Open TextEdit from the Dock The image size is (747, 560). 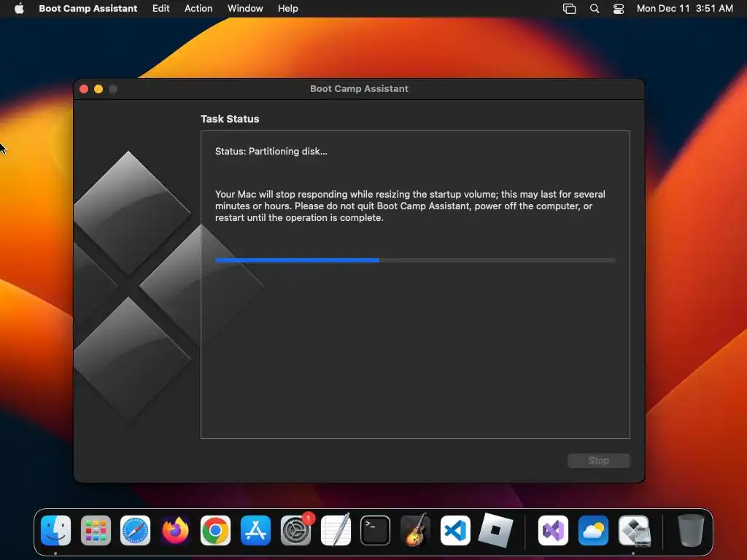pos(336,531)
